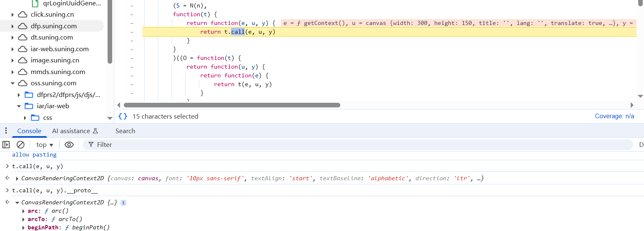
Task: Select the image.suning.cn domain entry
Action: tap(55, 60)
